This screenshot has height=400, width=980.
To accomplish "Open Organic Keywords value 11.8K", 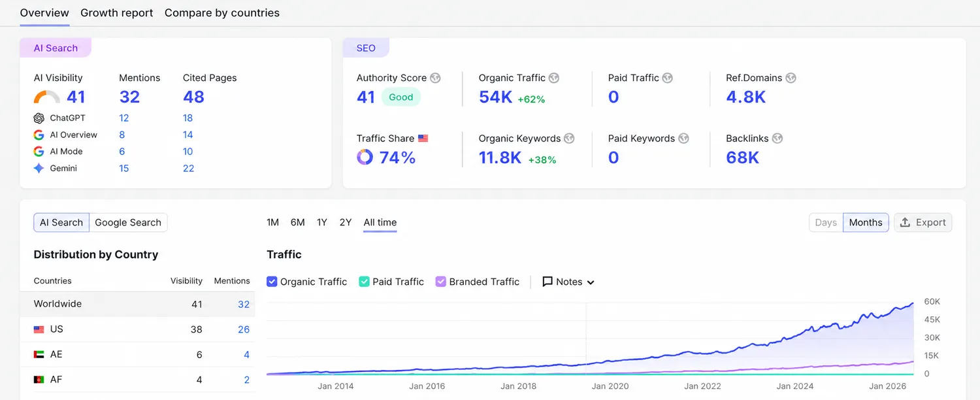I will [x=500, y=158].
